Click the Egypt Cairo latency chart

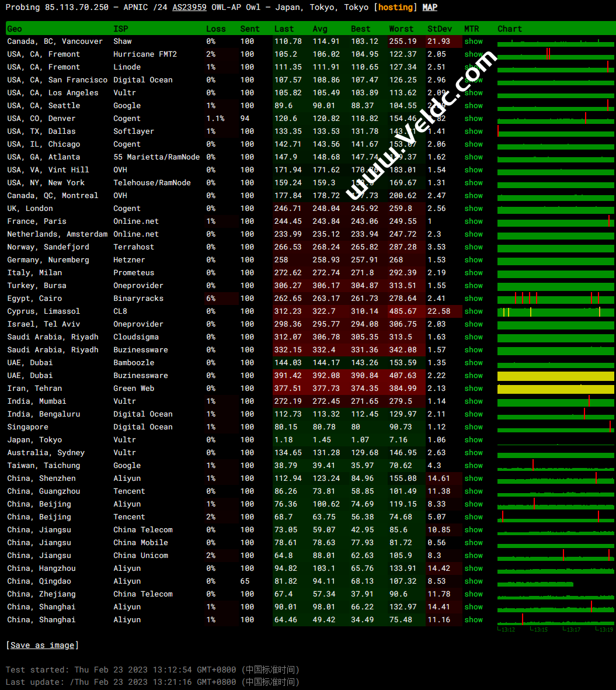(555, 299)
